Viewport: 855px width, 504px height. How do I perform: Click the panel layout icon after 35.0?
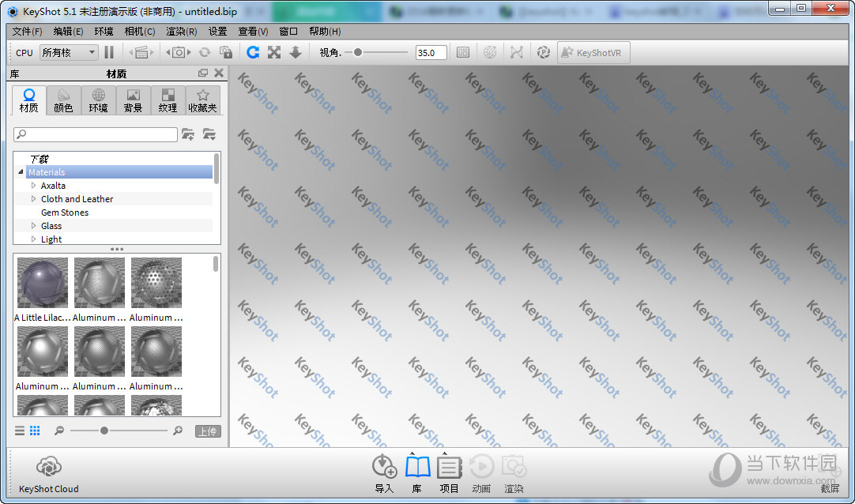(x=463, y=52)
